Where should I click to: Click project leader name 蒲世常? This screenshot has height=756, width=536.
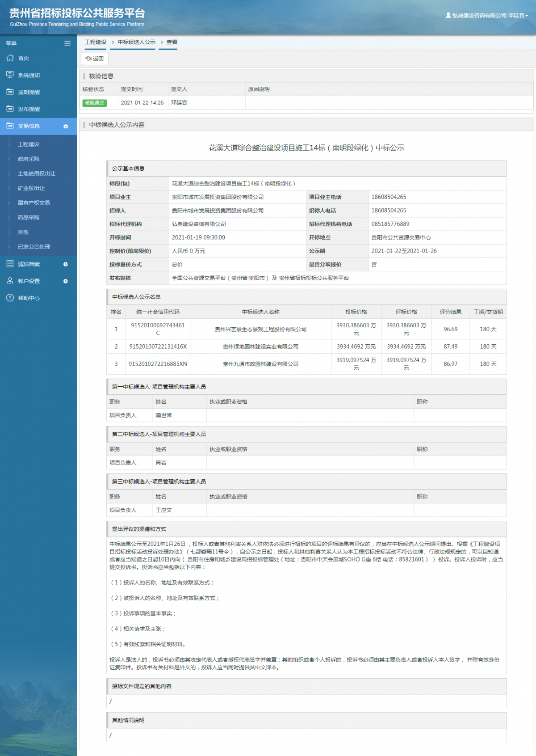pos(163,416)
